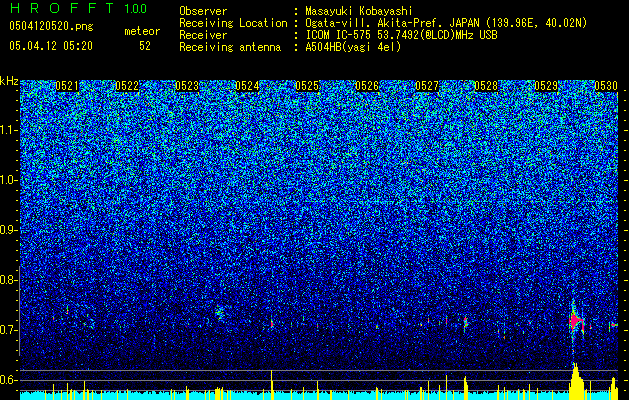Viewport: 629px width, 400px height.
Task: Click the large red meteor echo near 0529
Action: point(576,321)
